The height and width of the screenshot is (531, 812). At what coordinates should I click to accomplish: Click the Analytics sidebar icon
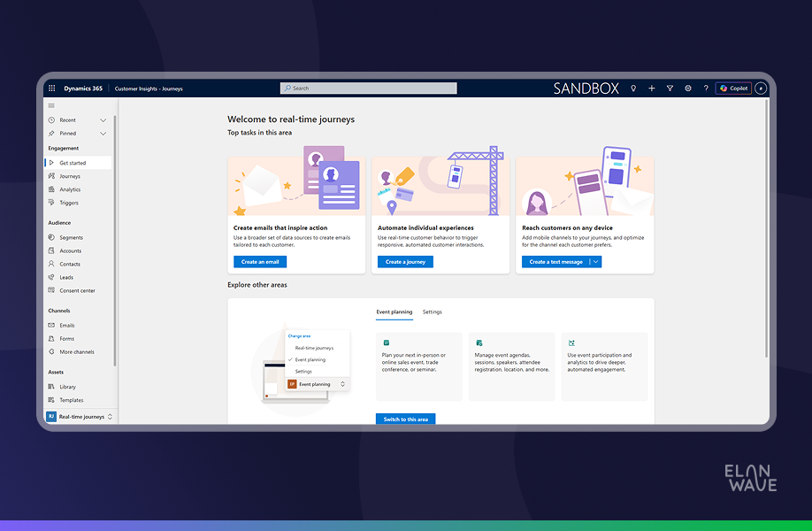(51, 189)
